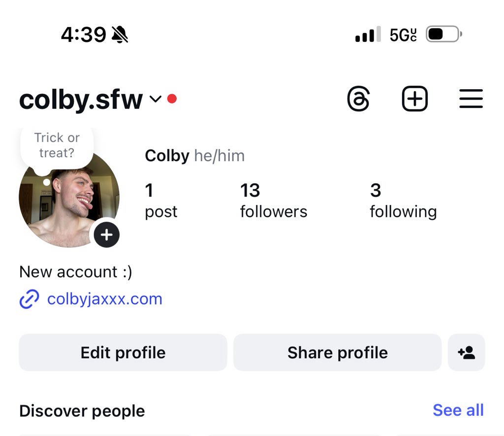The image size is (504, 436).
Task: Tap the battery indicator in status bar
Action: [444, 34]
